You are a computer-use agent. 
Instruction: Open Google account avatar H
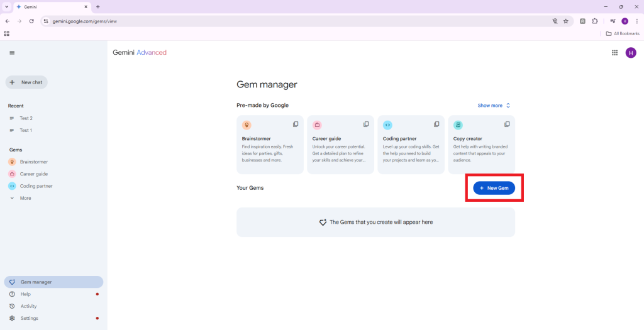[630, 53]
